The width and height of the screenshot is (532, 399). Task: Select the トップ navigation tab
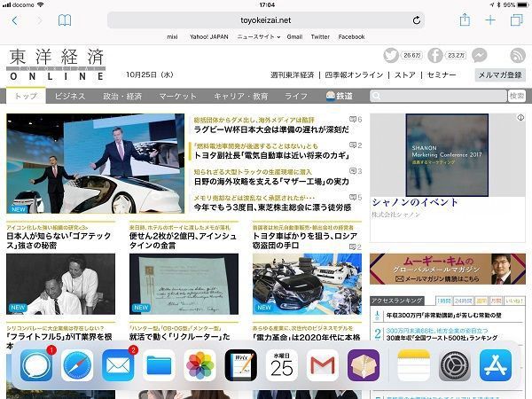click(x=26, y=96)
